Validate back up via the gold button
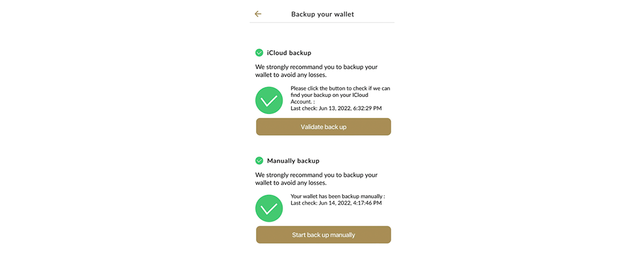 324,126
